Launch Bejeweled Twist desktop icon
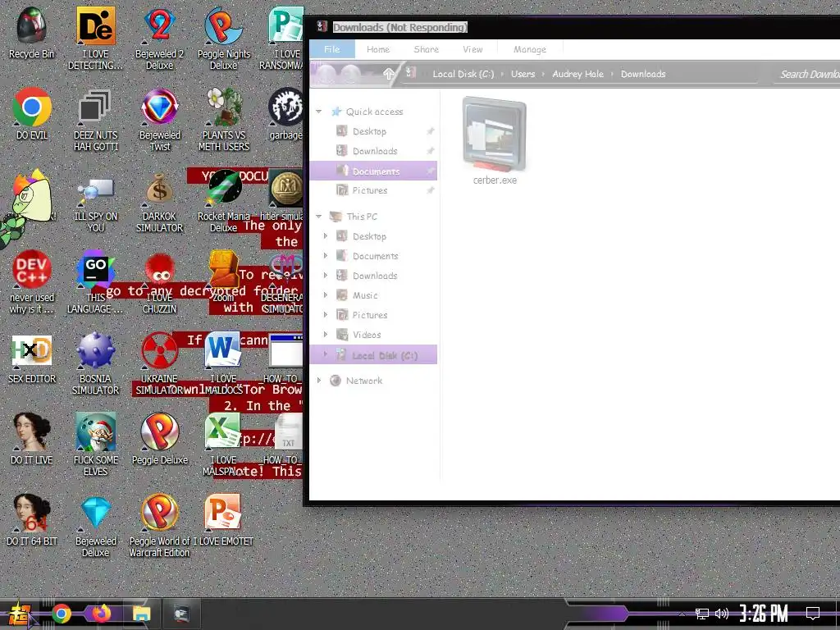 [x=160, y=120]
